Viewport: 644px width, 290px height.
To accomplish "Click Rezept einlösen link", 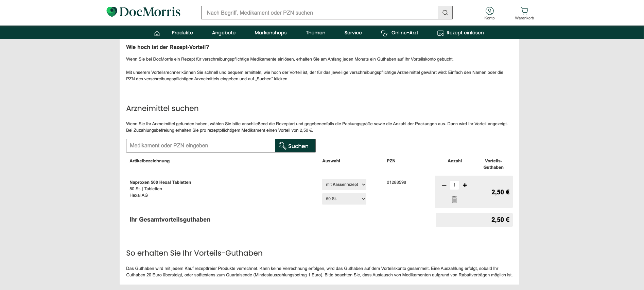I will (x=460, y=33).
